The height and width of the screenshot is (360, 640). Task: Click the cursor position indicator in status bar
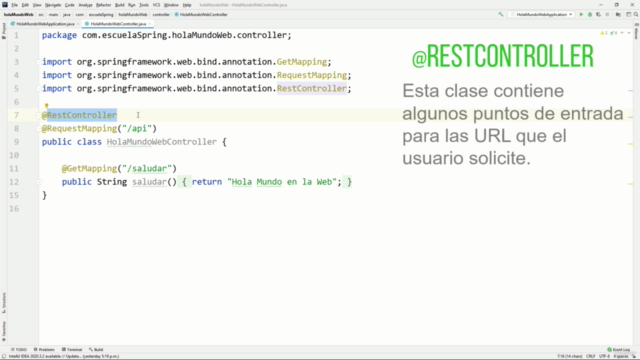point(570,356)
